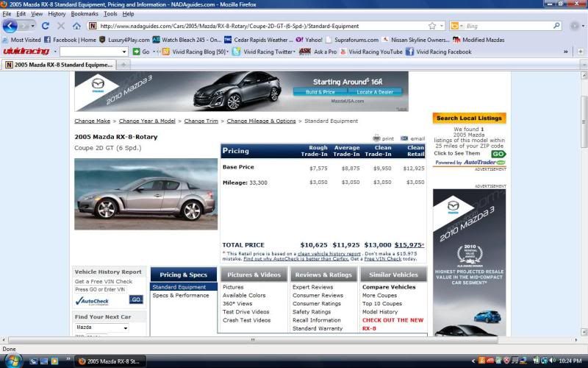Screen dimensions: 588x368
Task: Click the Locate A Dealer ad button
Action: [x=375, y=92]
